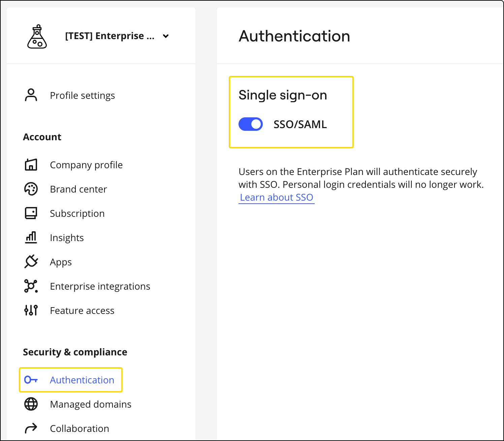
Task: Click the Collaboration arrow icon
Action: (x=31, y=429)
